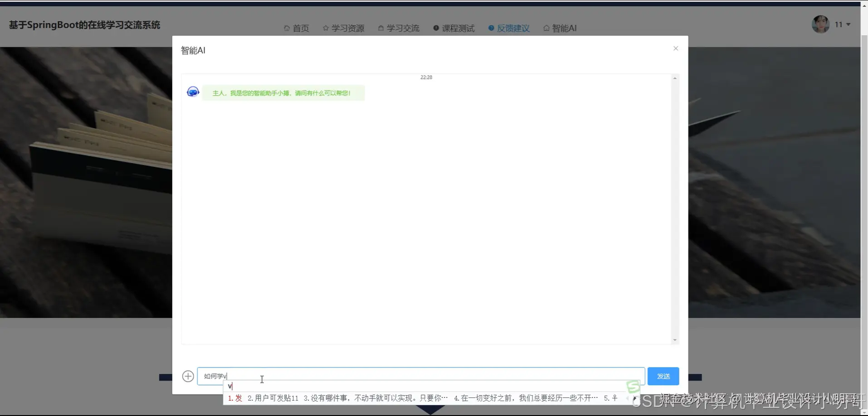Click the home icon beside 首页
The image size is (868, 416).
(287, 28)
